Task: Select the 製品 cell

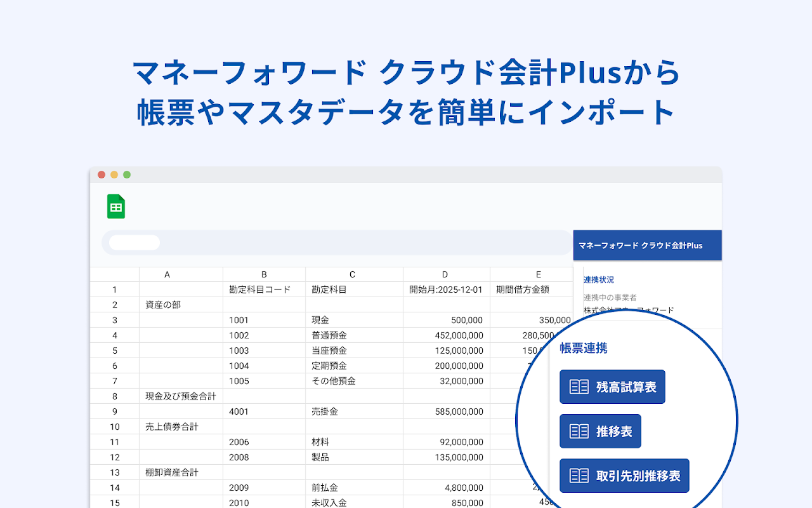Action: 354,457
